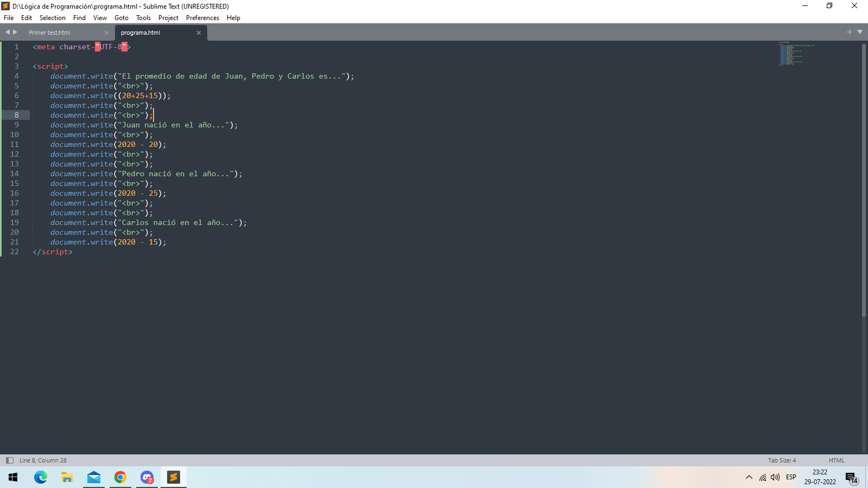Open the Project menu
868x488 pixels.
pyautogui.click(x=168, y=18)
